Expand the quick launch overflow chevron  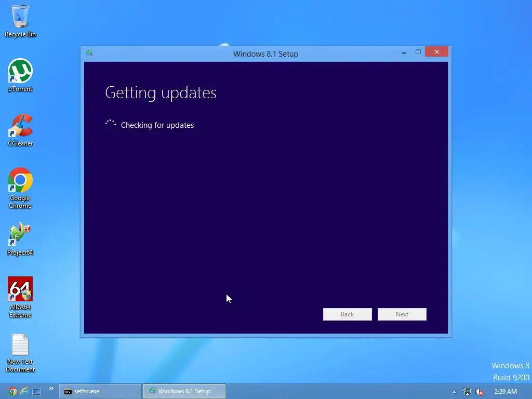(51, 389)
